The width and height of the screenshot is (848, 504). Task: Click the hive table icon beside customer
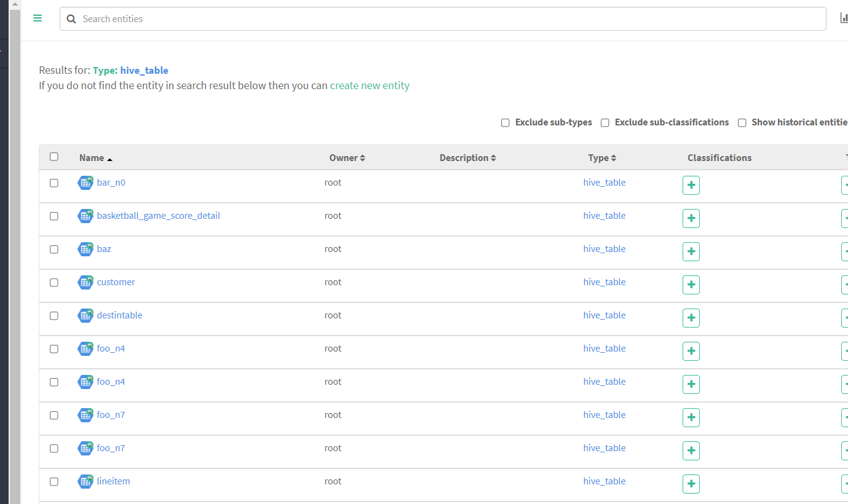coord(85,282)
